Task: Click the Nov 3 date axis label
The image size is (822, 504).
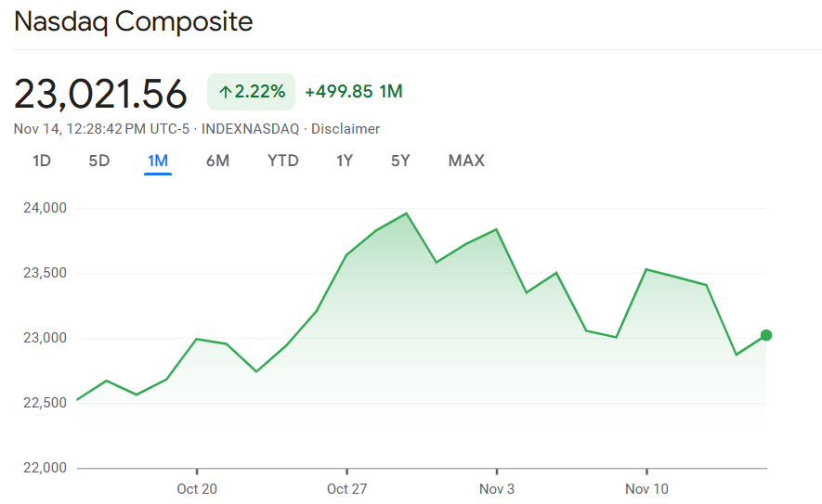Action: pos(497,489)
